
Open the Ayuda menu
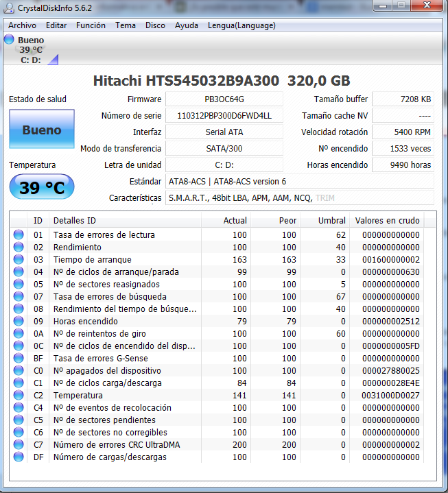tap(186, 25)
